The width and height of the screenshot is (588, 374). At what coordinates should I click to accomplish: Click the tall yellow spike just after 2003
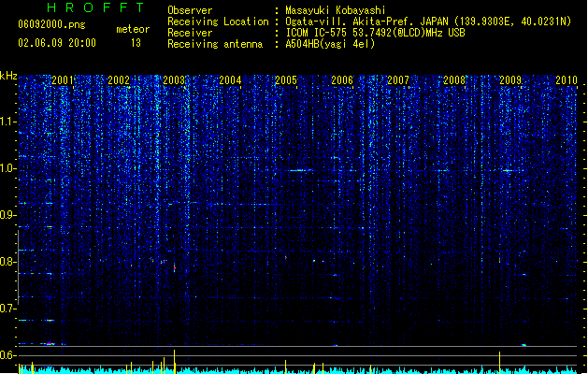pos(175,362)
